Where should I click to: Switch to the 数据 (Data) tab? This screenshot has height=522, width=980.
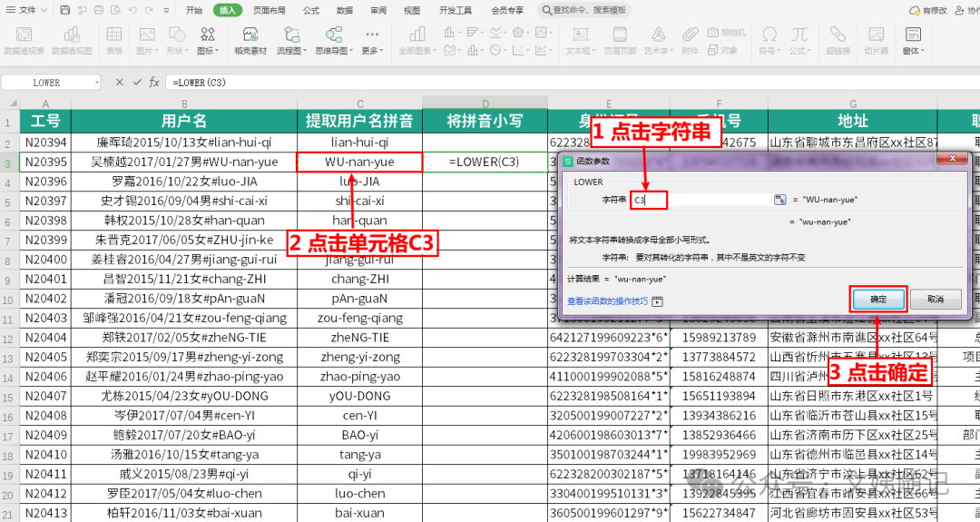point(345,10)
